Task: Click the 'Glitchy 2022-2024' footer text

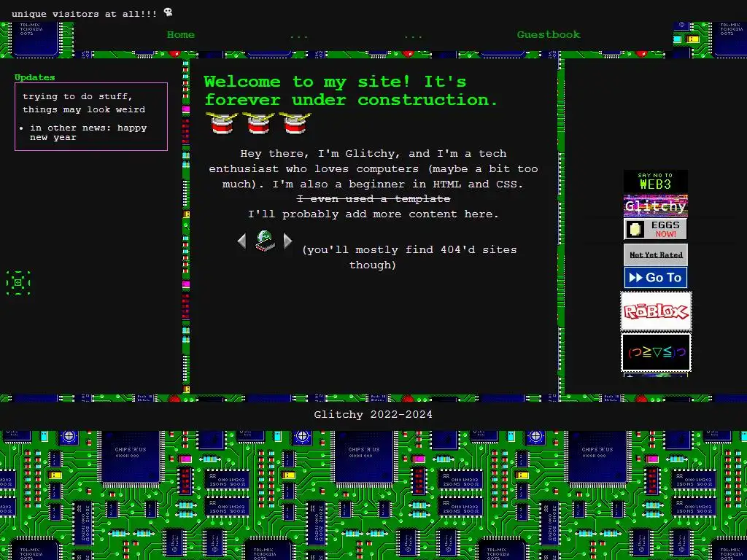Action: (x=373, y=415)
